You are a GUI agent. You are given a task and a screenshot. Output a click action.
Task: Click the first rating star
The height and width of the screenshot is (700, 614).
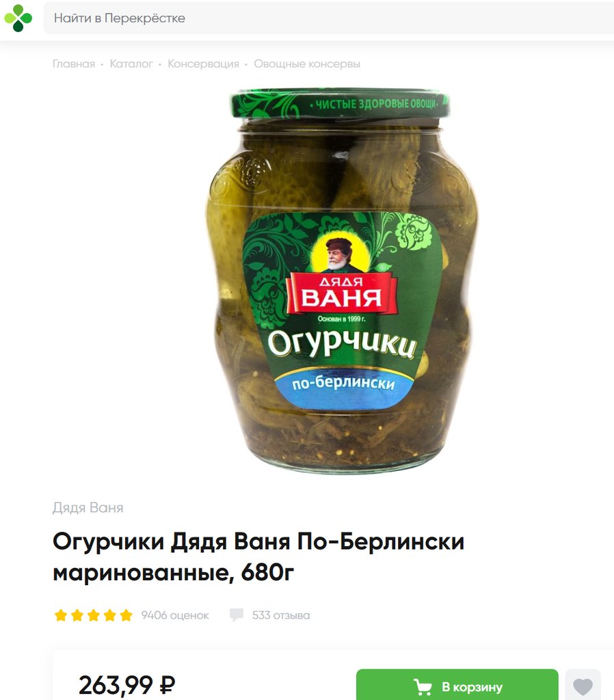pos(61,615)
